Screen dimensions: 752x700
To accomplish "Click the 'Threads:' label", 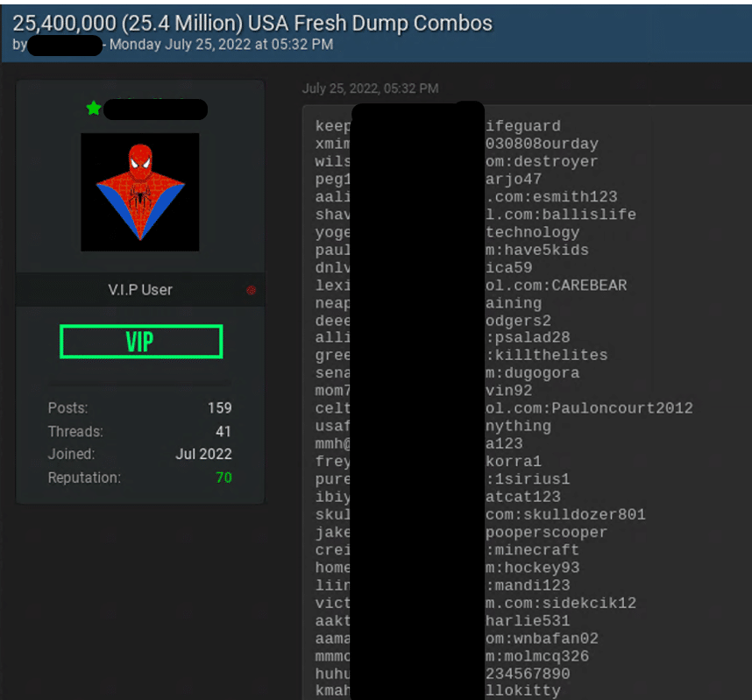I will pos(75,432).
